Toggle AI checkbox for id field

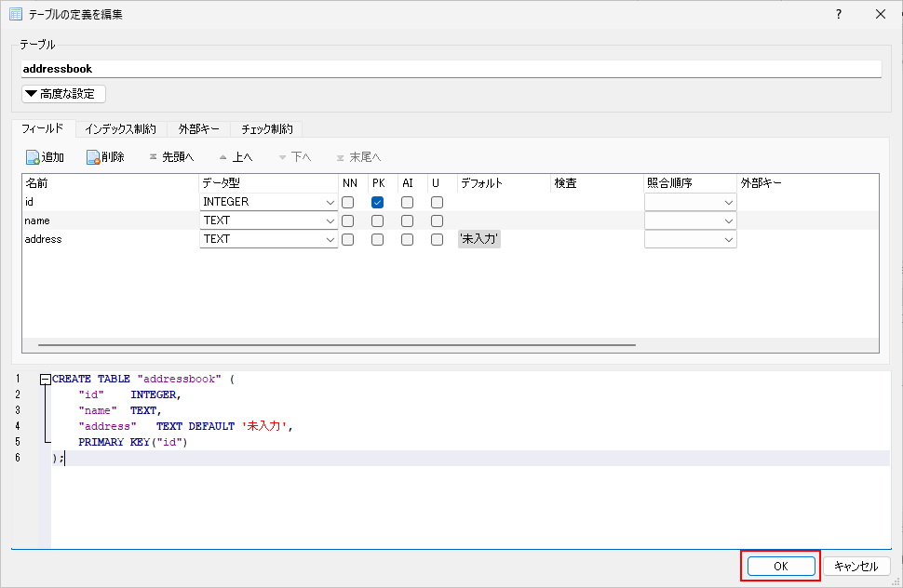point(407,202)
